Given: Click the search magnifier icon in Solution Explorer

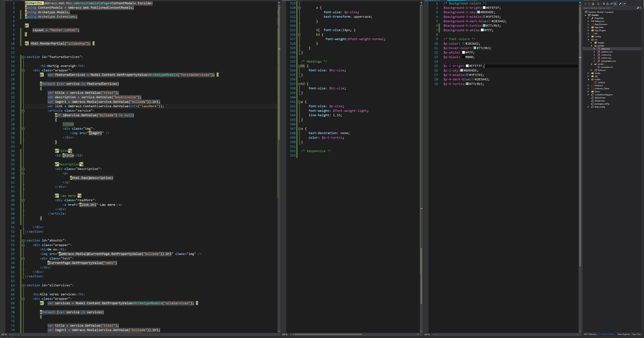Looking at the screenshot, I should point(638,8).
